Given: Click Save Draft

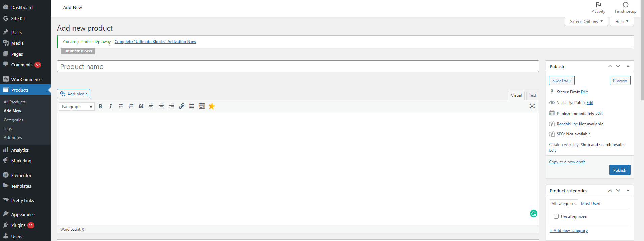Looking at the screenshot, I should point(561,80).
